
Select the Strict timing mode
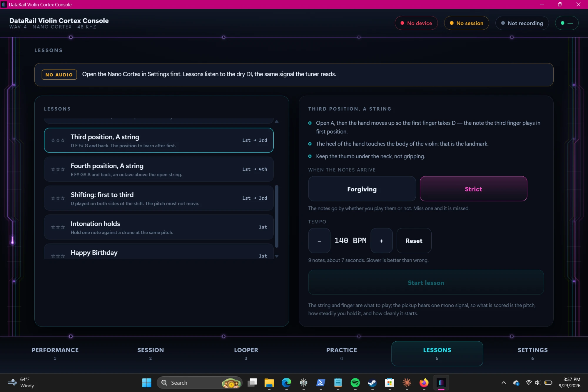[x=473, y=189]
